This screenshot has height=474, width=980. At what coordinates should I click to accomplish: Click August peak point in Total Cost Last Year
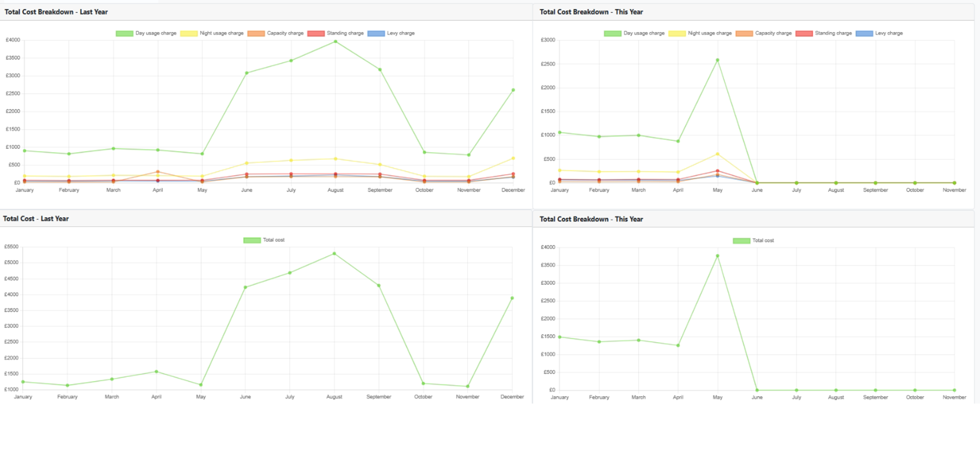(x=334, y=254)
